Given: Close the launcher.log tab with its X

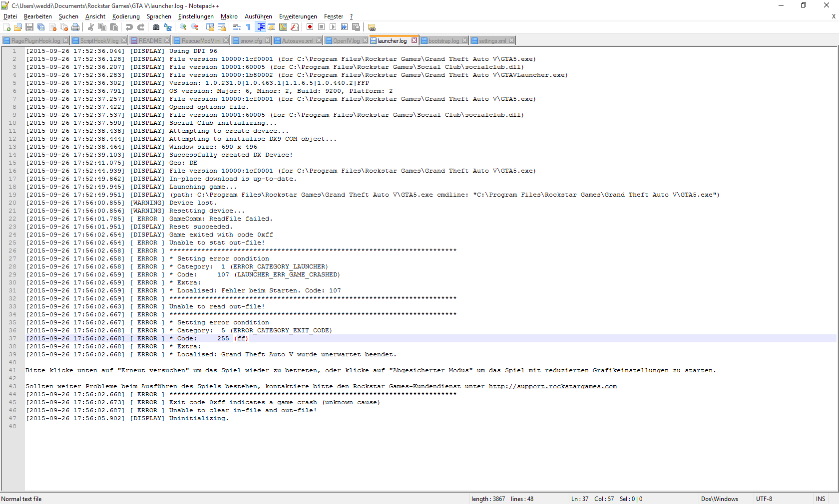Looking at the screenshot, I should (x=414, y=40).
